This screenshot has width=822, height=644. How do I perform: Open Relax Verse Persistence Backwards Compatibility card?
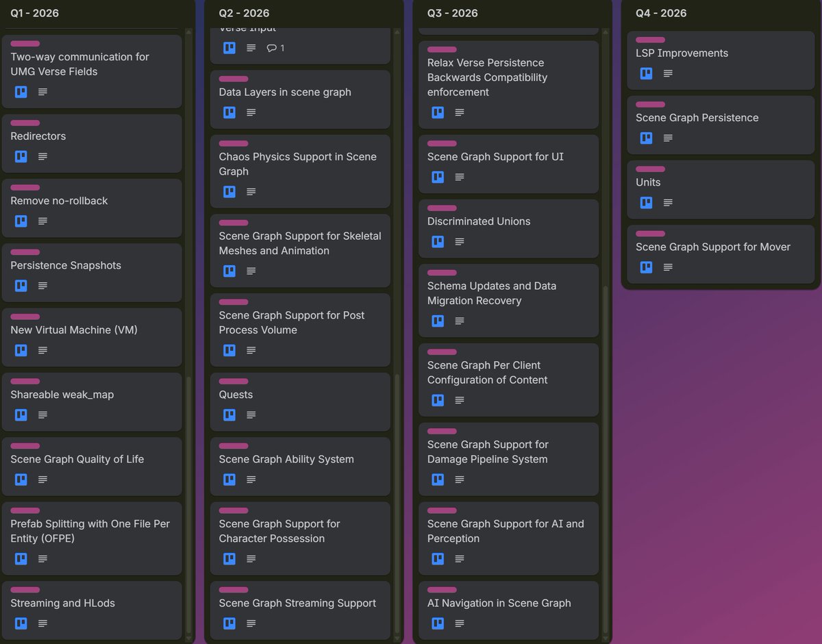point(508,85)
